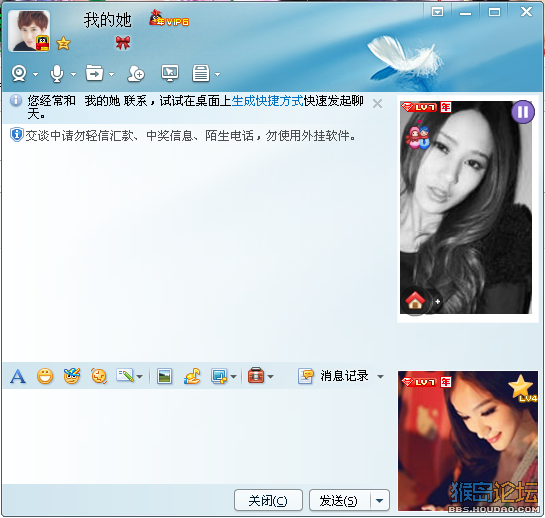
Task: Expand screenshot options dropdown arrow
Action: [x=234, y=377]
